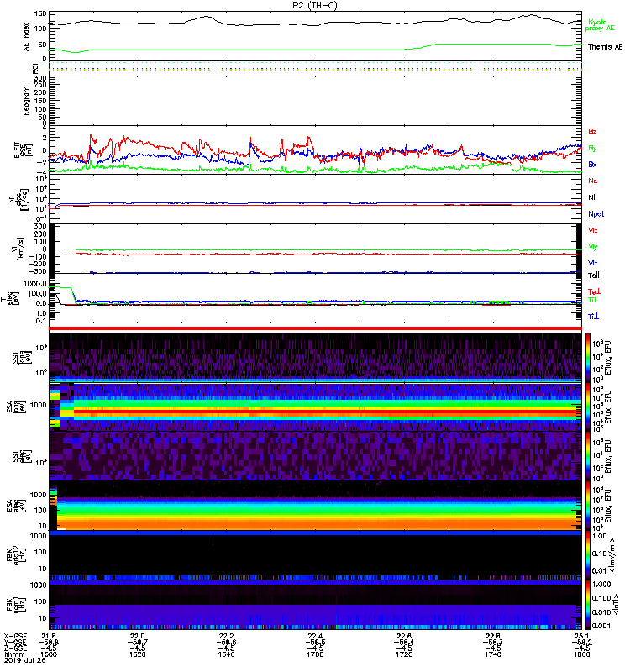Click the <|mV/m|> color bar unit label
This screenshot has width=630, height=672.
[x=614, y=555]
